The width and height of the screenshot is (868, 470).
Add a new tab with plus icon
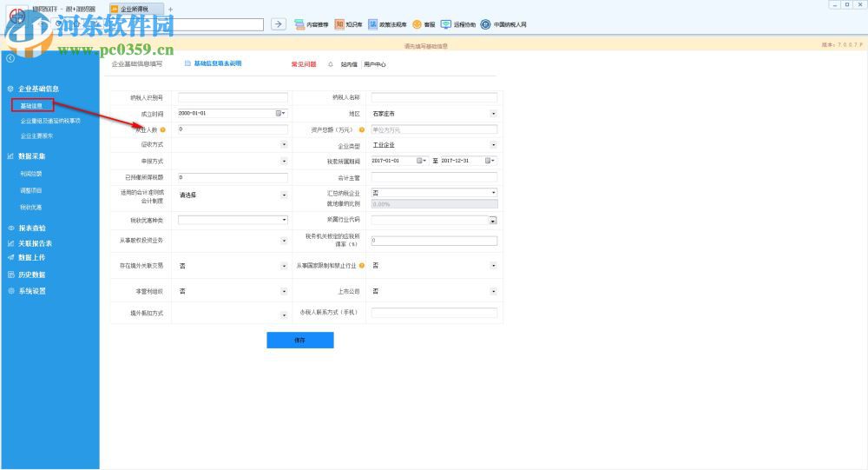coord(170,10)
